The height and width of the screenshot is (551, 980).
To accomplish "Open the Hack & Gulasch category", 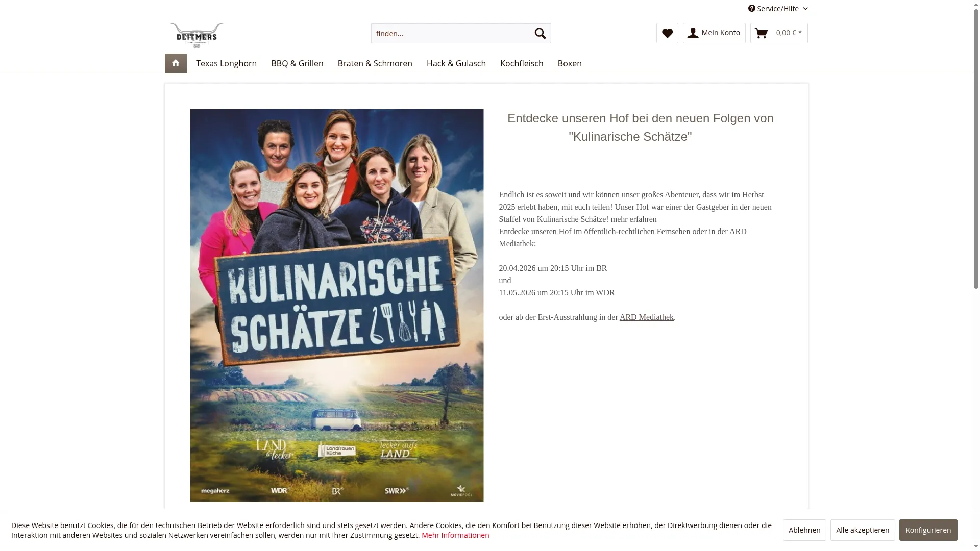I will pos(456,63).
